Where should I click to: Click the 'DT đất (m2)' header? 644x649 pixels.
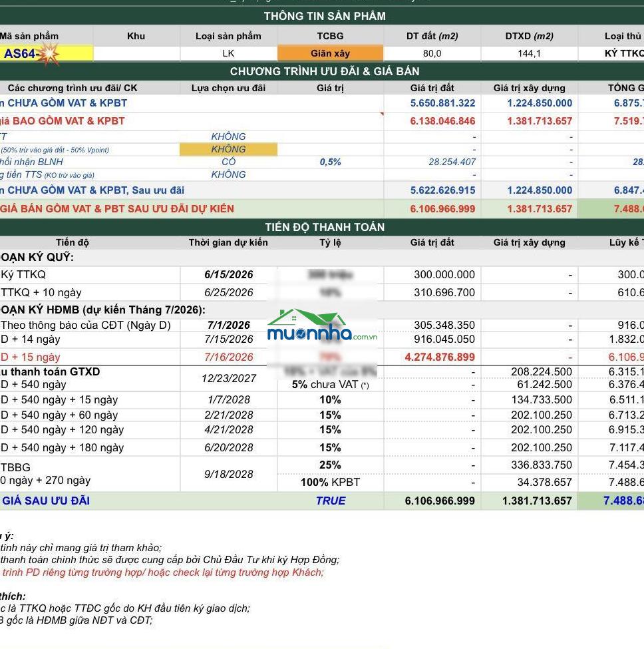tap(432, 36)
